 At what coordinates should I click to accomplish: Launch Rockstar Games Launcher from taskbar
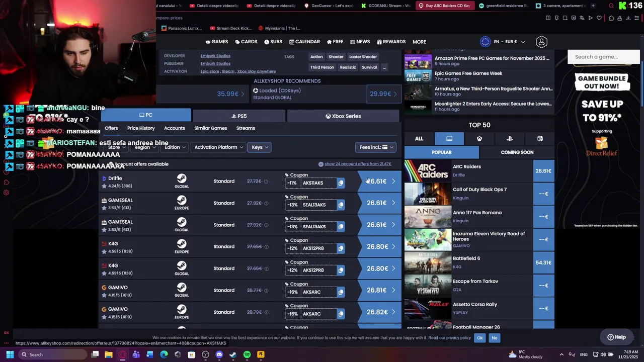[261, 354]
